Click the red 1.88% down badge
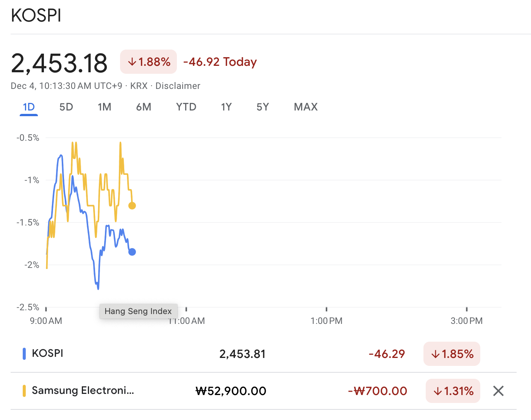Viewport: 531px width, 420px height. pyautogui.click(x=148, y=62)
